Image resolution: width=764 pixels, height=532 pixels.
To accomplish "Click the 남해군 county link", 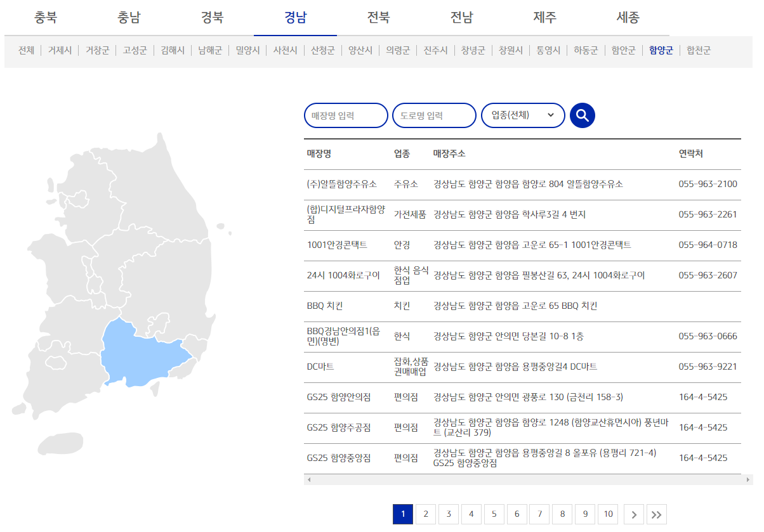I will point(210,50).
